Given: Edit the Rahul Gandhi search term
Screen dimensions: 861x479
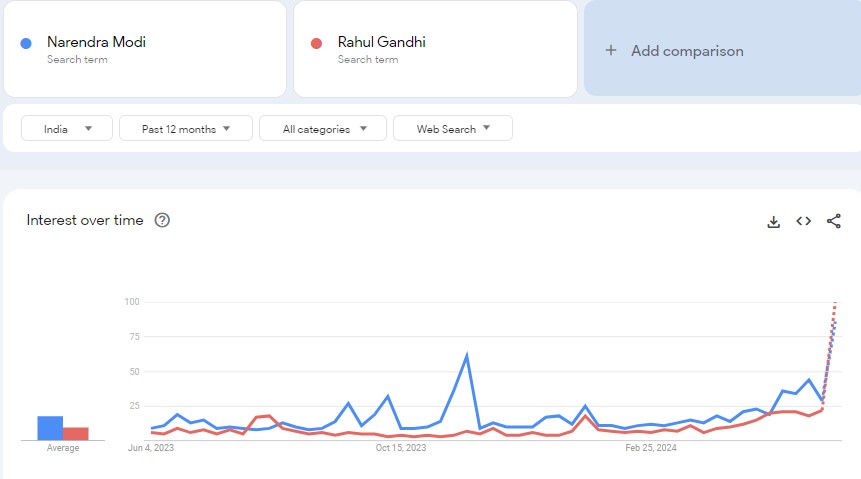Looking at the screenshot, I should [x=382, y=43].
